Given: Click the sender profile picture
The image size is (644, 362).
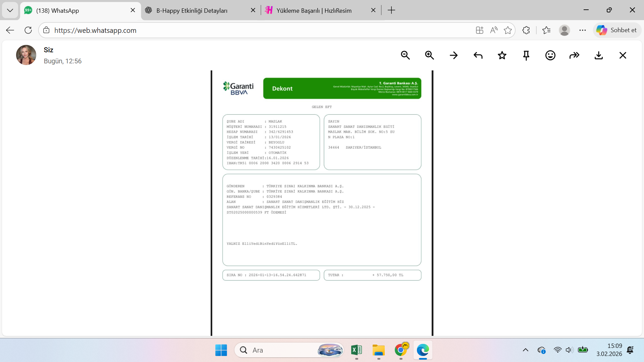Looking at the screenshot, I should pyautogui.click(x=26, y=55).
